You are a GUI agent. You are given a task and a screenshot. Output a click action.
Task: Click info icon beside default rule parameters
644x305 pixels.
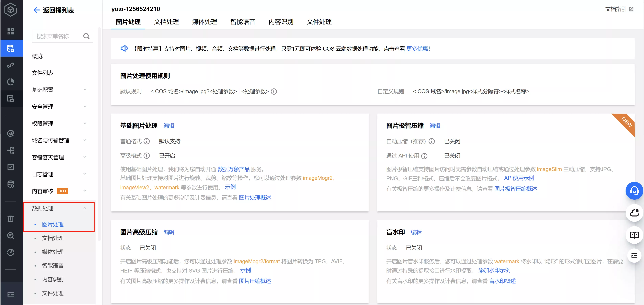tap(274, 92)
